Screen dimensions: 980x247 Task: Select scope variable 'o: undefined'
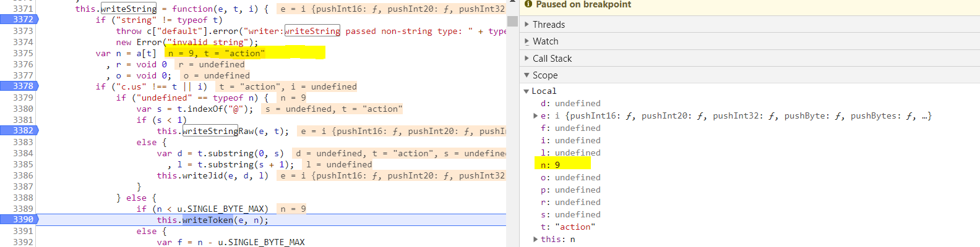coord(570,177)
